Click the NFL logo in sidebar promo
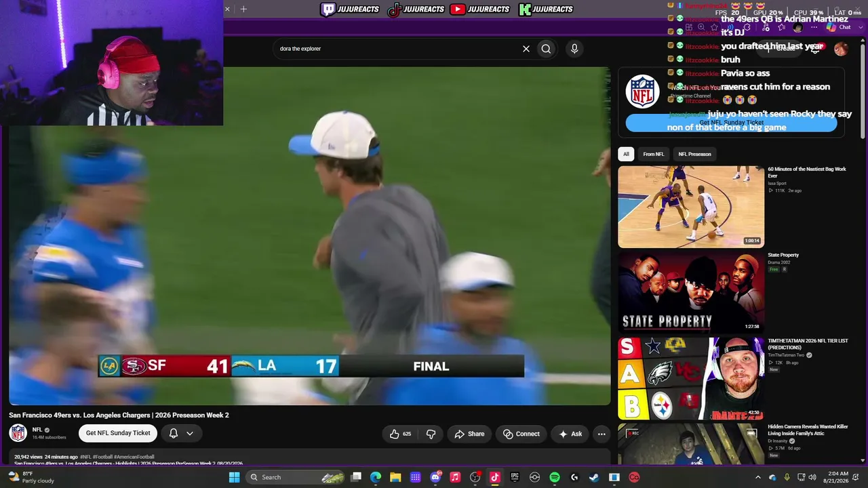Viewport: 868px width, 488px height. [642, 91]
